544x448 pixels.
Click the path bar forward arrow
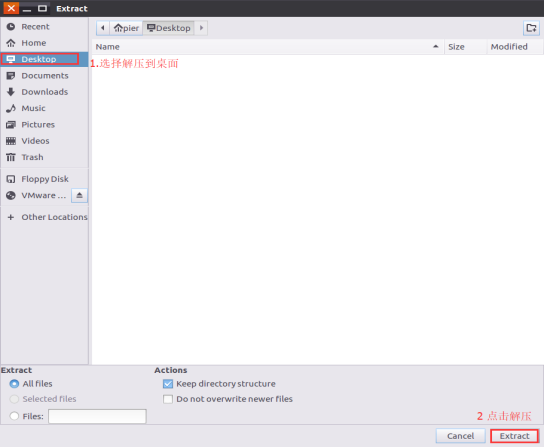point(201,28)
